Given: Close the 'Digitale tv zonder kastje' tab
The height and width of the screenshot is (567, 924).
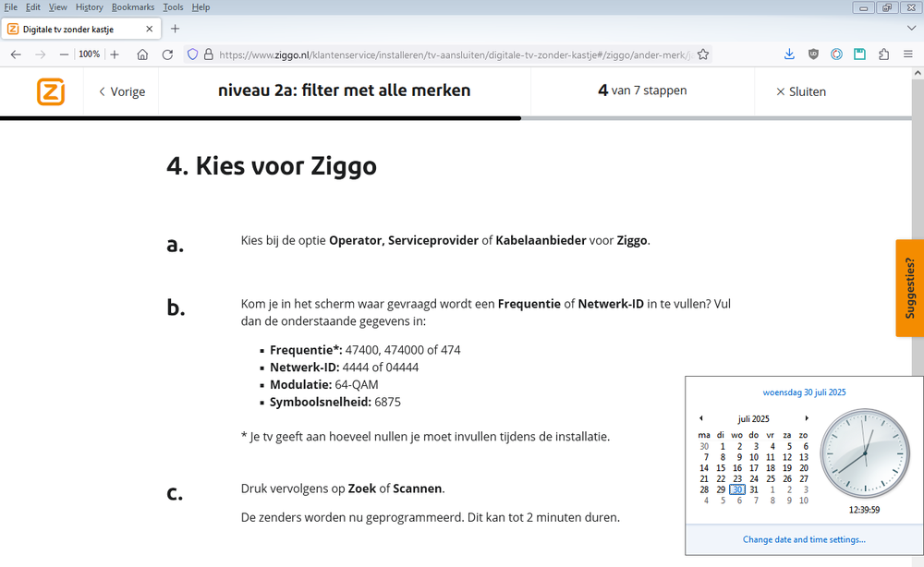Looking at the screenshot, I should coord(149,29).
